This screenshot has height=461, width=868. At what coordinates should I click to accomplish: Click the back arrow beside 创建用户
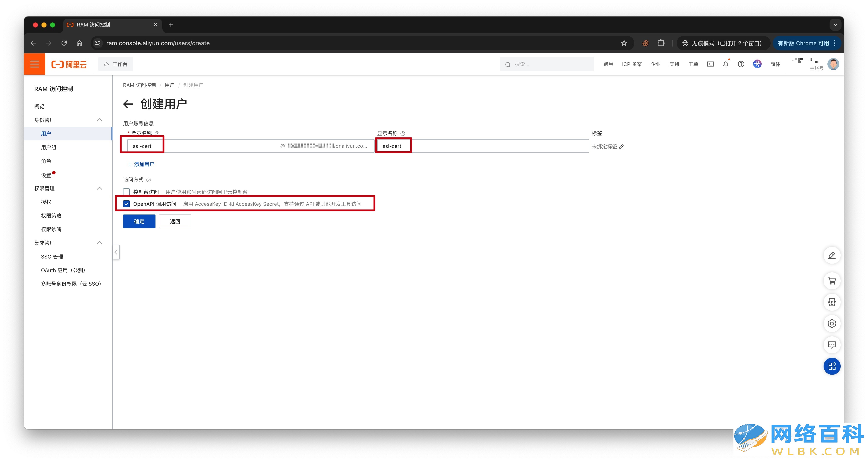pos(128,104)
